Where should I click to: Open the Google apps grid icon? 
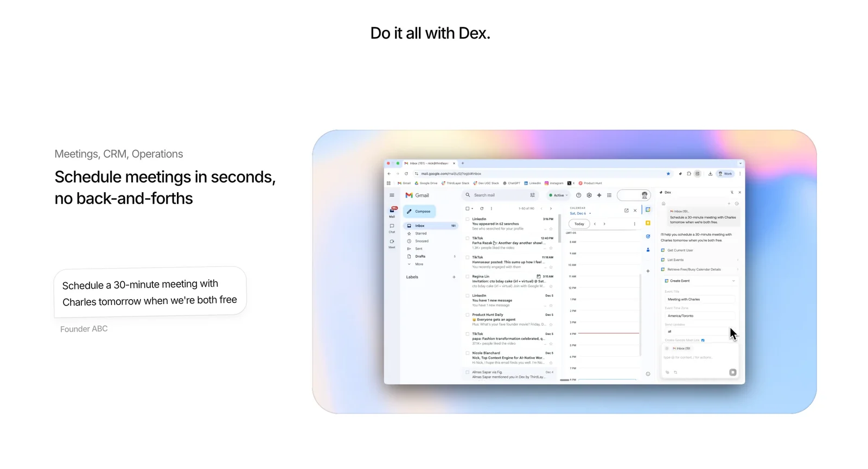point(609,195)
